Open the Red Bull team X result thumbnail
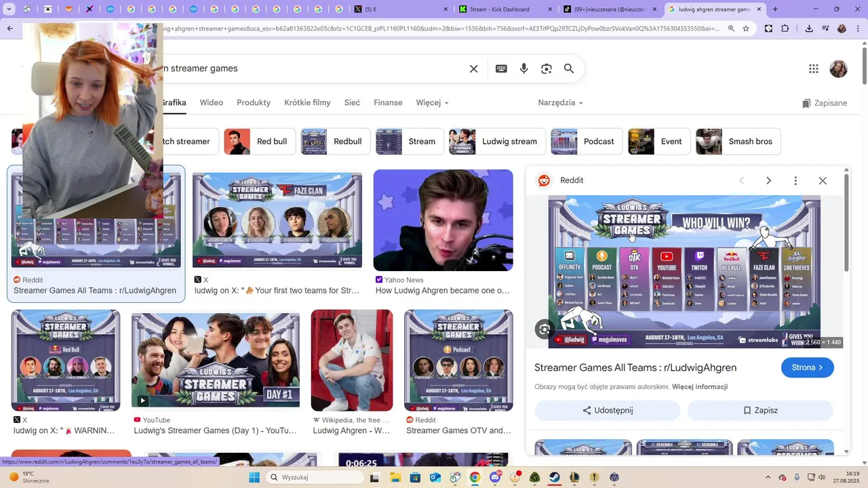The width and height of the screenshot is (868, 488). pos(66,361)
